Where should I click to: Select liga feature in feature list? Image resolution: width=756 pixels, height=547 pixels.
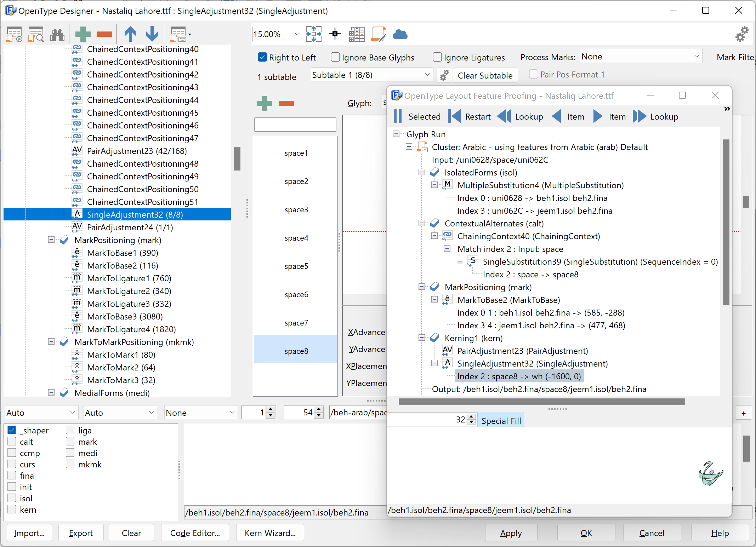point(70,430)
